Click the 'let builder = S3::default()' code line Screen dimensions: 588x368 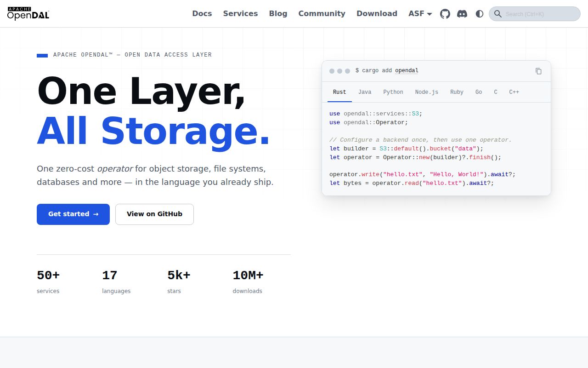point(407,149)
